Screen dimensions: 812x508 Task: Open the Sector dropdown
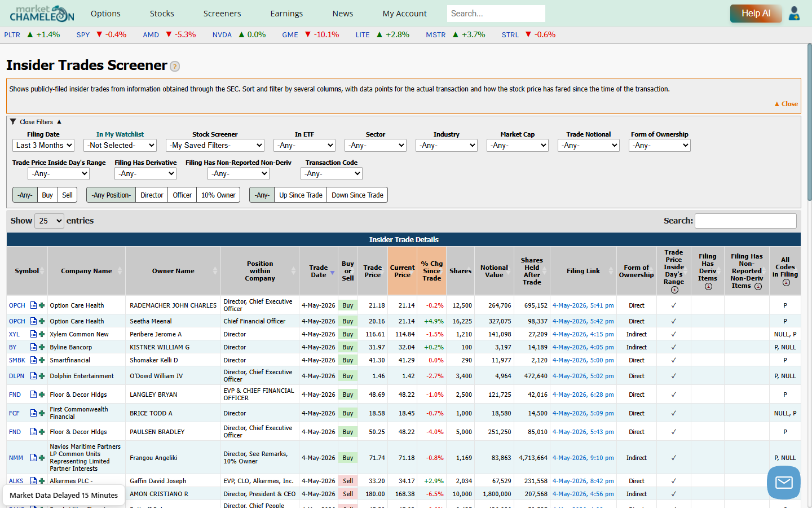coord(376,145)
